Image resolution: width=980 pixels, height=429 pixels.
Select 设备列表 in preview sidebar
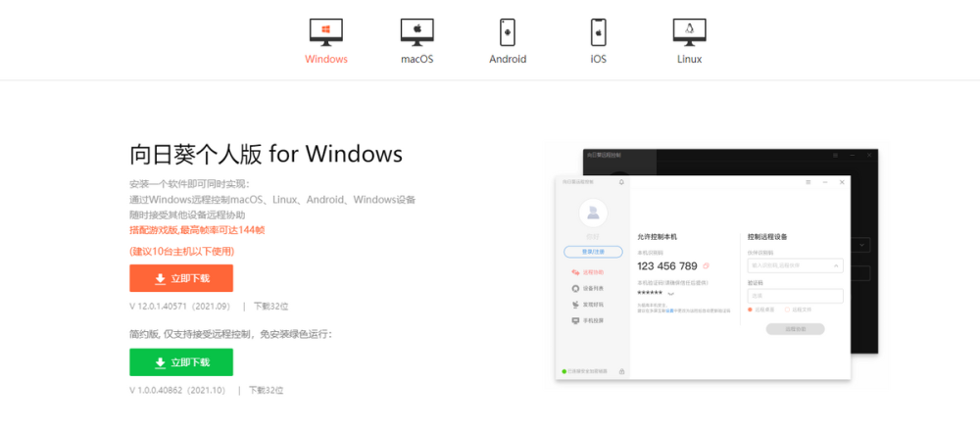click(588, 289)
